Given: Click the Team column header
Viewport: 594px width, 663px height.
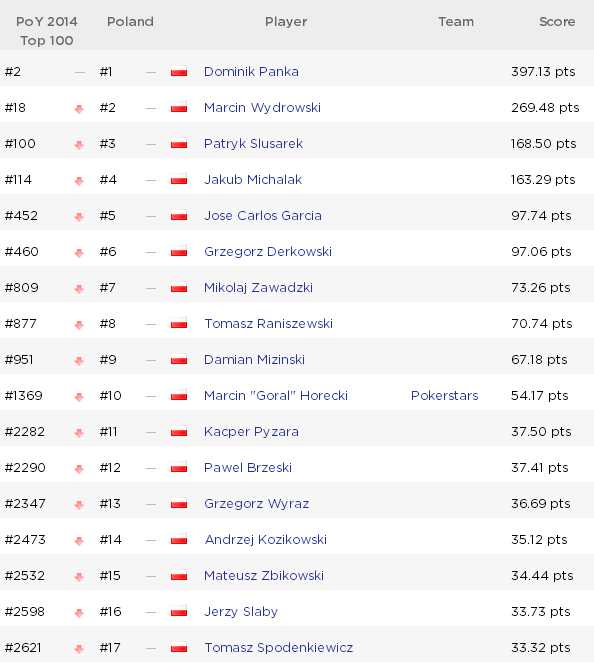Looking at the screenshot, I should pyautogui.click(x=456, y=22).
